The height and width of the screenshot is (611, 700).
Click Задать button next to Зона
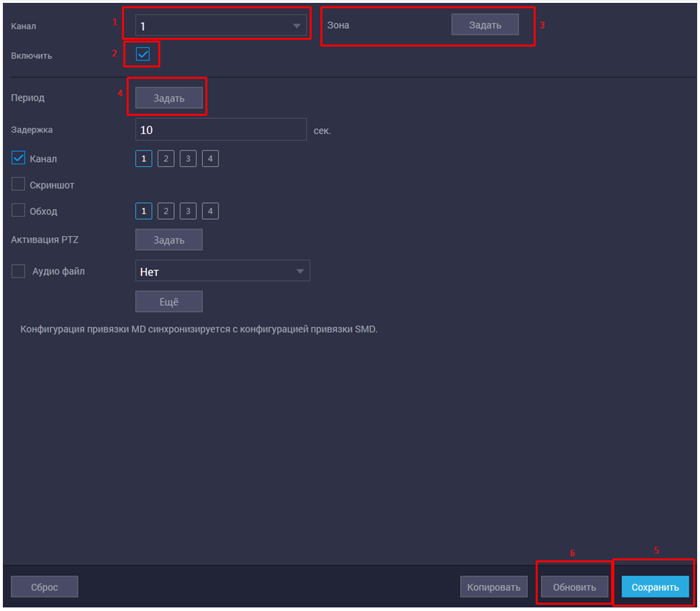(x=484, y=24)
